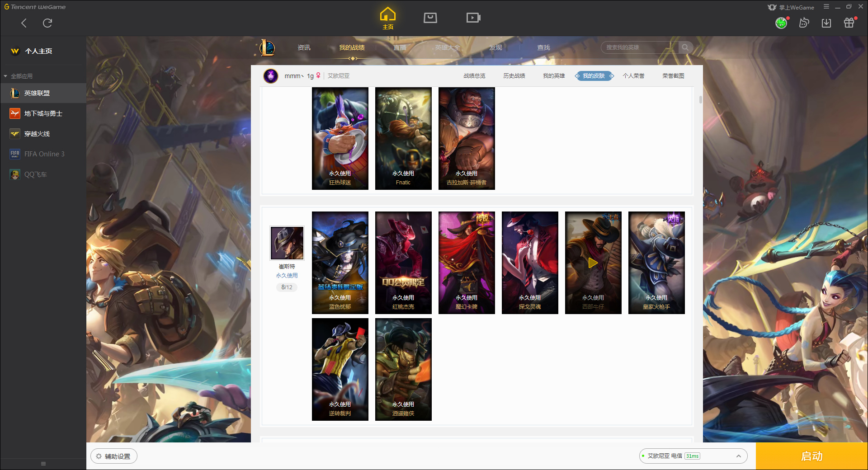
Task: Switch to 战绩总览 sub-tab
Action: [x=474, y=76]
